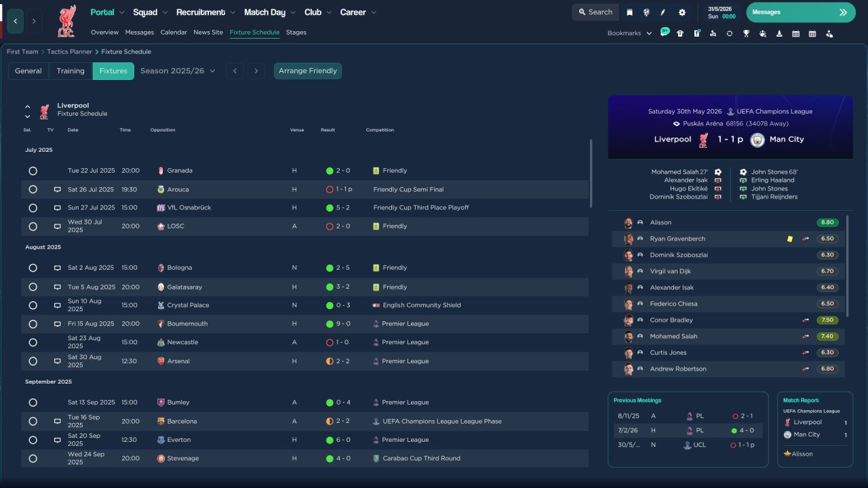This screenshot has width=868, height=488.
Task: Open the Overview sub-tab
Action: (104, 33)
